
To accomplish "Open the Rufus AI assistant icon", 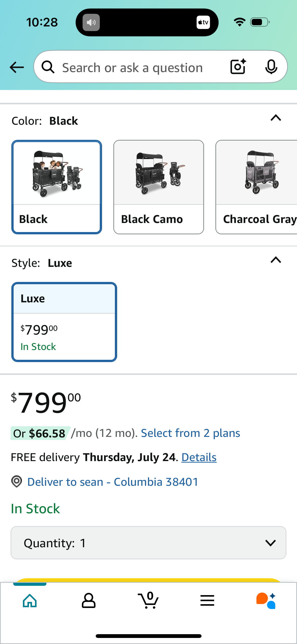I will pos(266,600).
